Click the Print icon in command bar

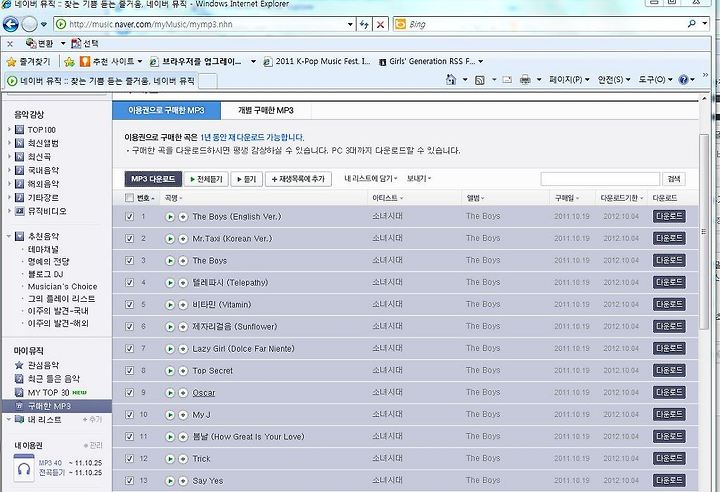(x=525, y=80)
